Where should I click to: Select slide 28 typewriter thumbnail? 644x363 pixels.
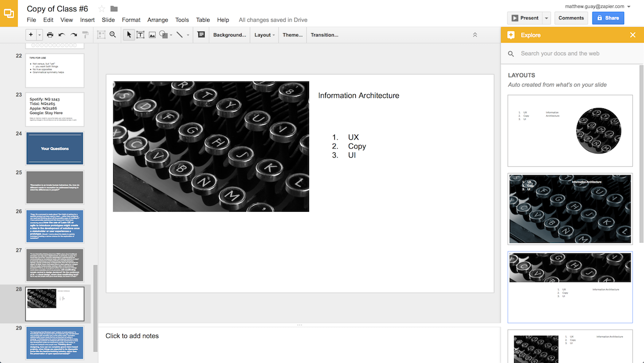coord(55,304)
